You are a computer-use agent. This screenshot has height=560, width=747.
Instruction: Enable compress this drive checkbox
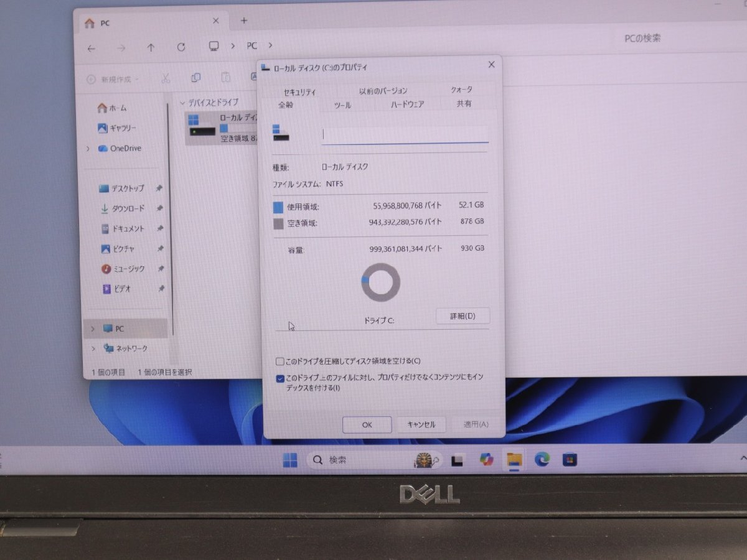point(280,362)
